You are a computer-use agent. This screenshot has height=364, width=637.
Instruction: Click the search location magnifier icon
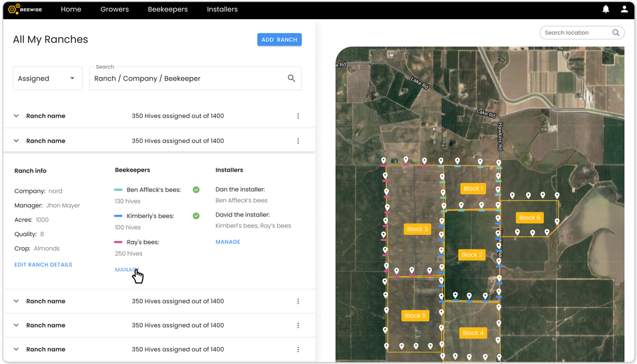tap(616, 33)
